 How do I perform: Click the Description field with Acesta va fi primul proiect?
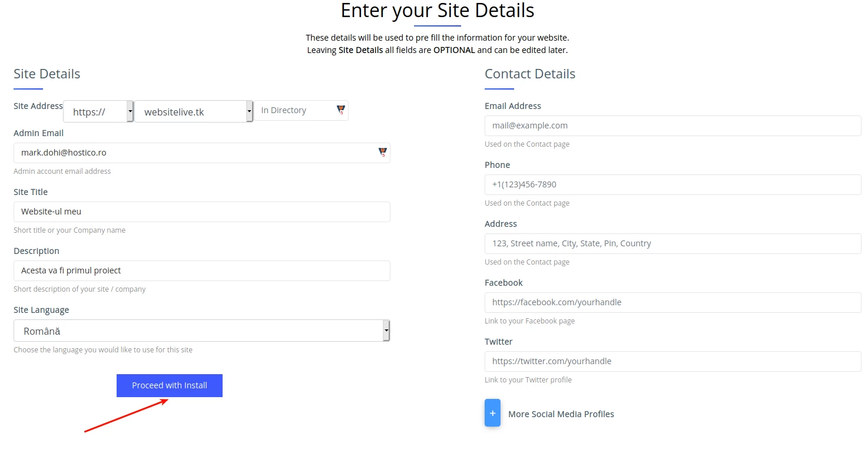tap(201, 270)
